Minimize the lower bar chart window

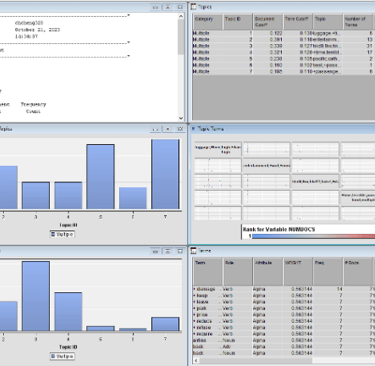pyautogui.click(x=156, y=251)
